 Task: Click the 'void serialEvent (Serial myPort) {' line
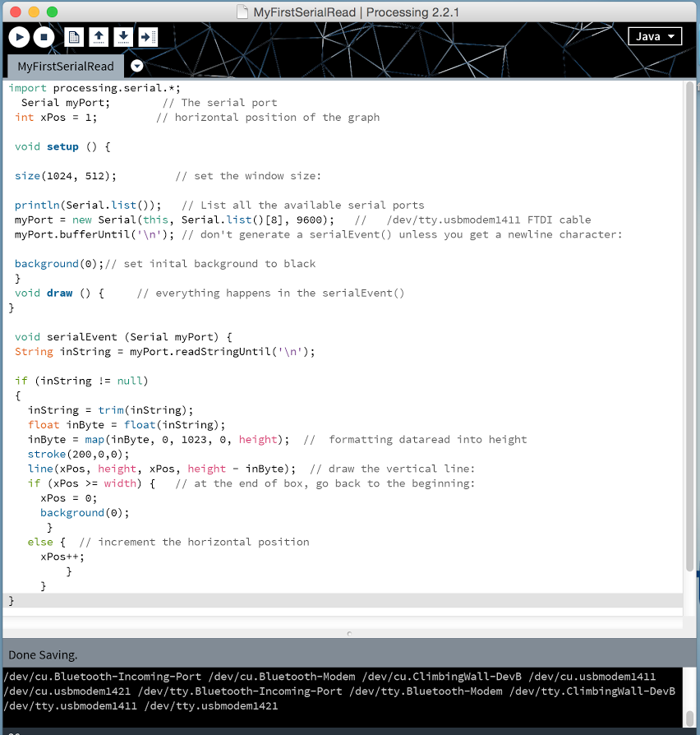[x=123, y=337]
